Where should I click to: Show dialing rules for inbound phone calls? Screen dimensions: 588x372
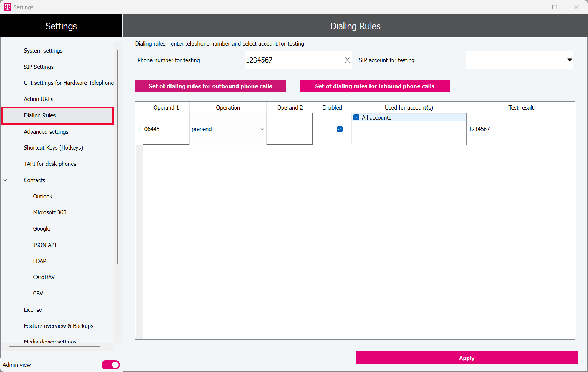click(375, 86)
